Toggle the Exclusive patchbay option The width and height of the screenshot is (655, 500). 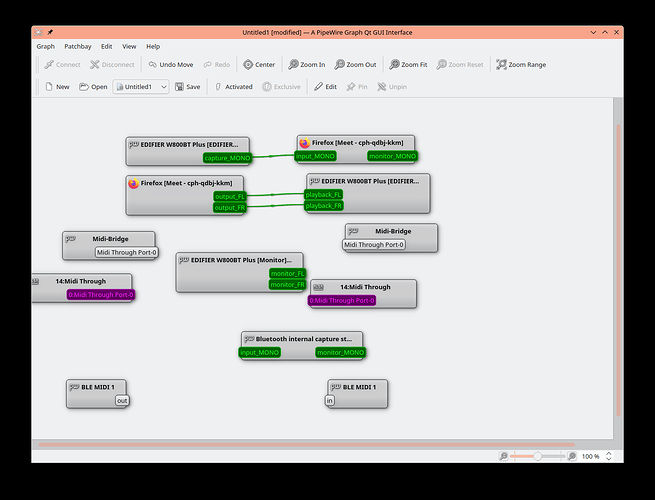tap(282, 87)
